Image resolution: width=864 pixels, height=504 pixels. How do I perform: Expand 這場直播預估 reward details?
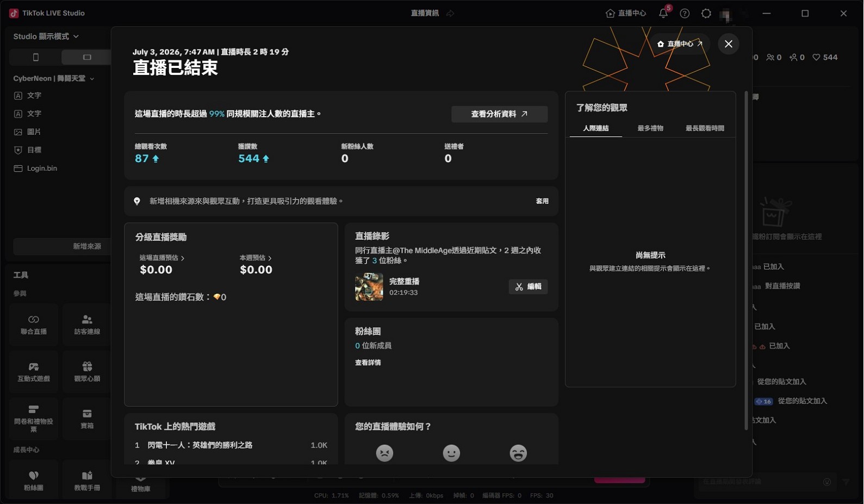(x=162, y=258)
